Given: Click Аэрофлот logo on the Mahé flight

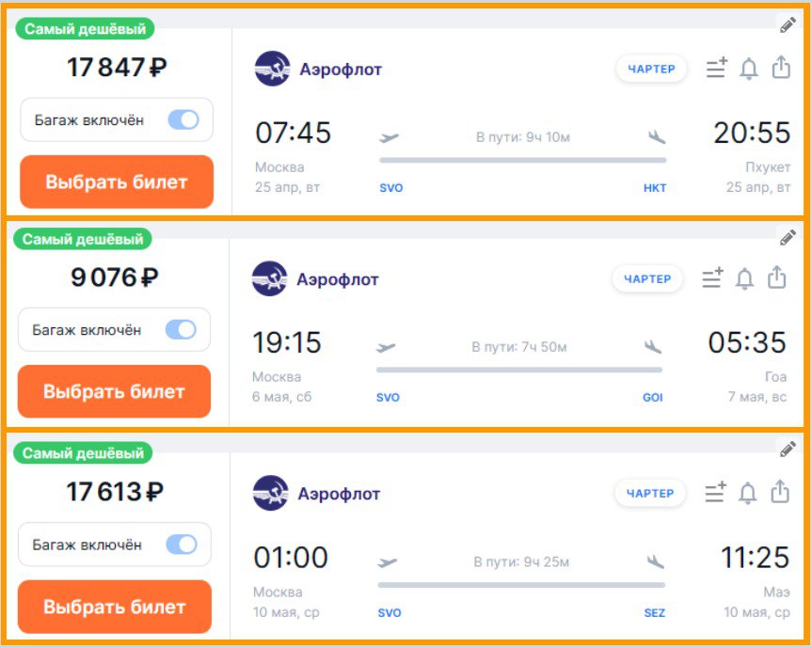Looking at the screenshot, I should [271, 494].
